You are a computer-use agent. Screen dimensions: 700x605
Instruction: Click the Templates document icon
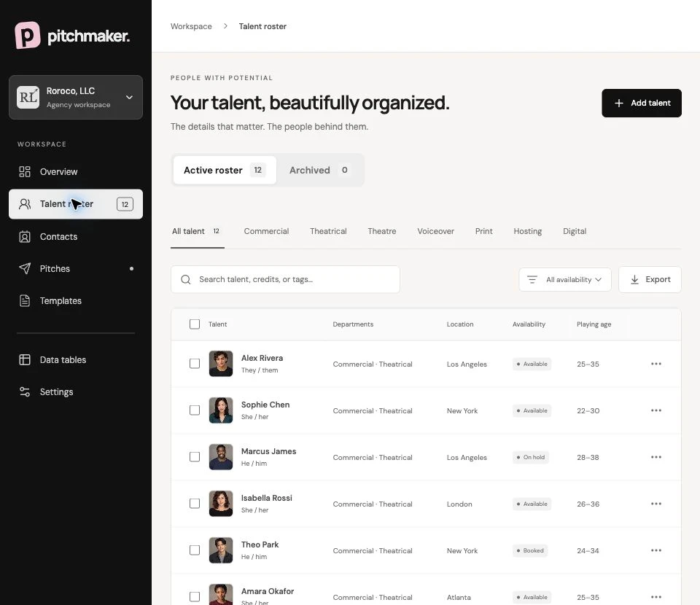(25, 301)
